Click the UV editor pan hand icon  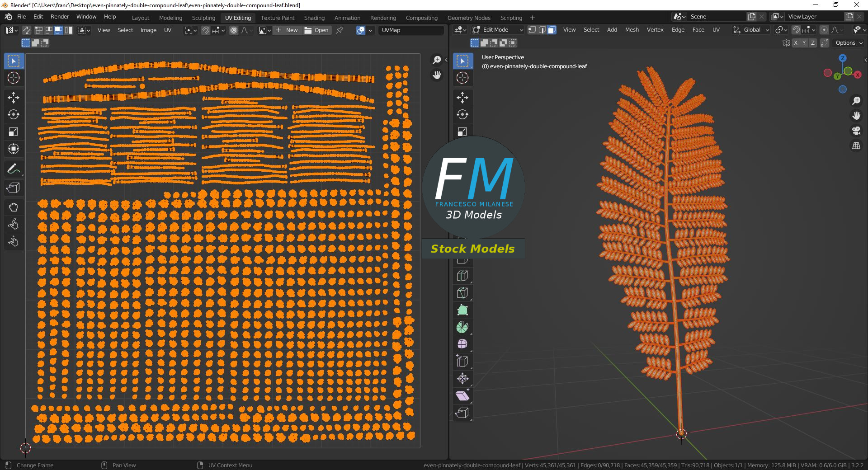pyautogui.click(x=437, y=75)
